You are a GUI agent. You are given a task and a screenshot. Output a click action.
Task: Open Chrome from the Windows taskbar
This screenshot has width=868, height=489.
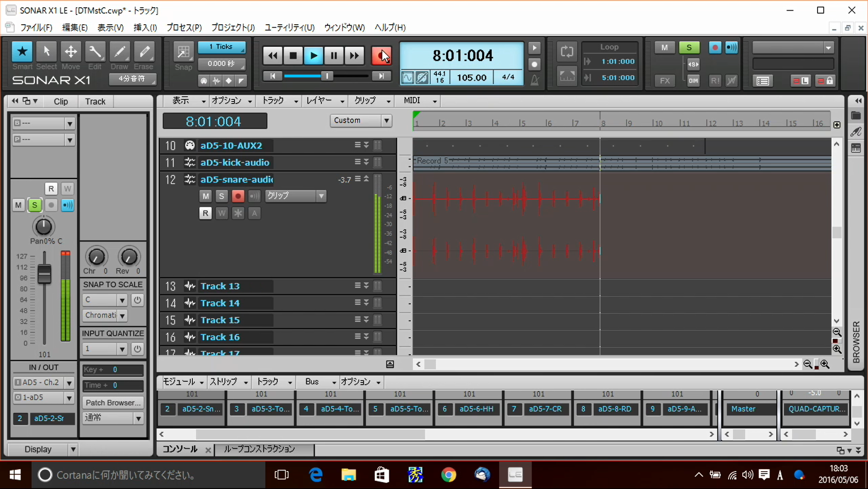point(449,475)
